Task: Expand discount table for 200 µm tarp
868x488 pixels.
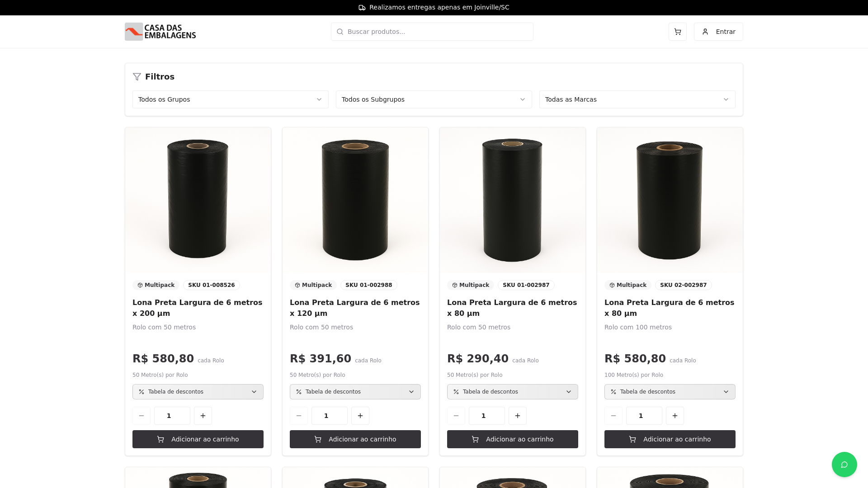Action: (x=198, y=392)
